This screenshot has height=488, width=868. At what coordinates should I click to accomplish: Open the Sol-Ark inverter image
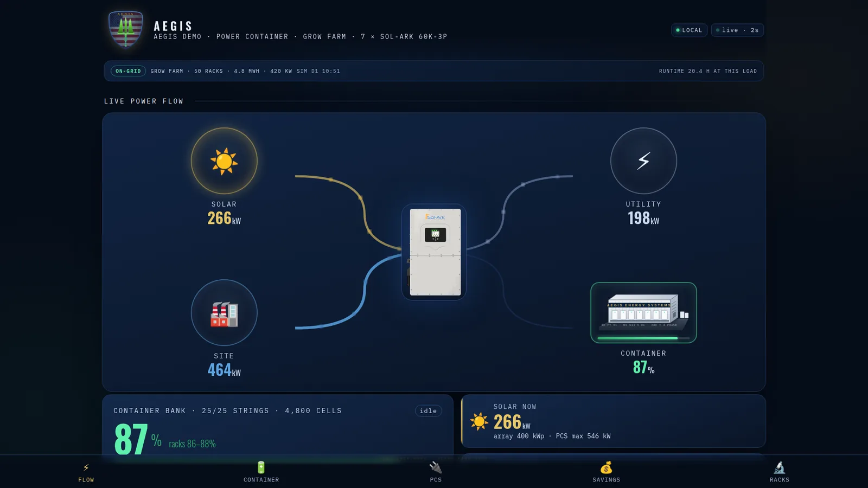[435, 252]
